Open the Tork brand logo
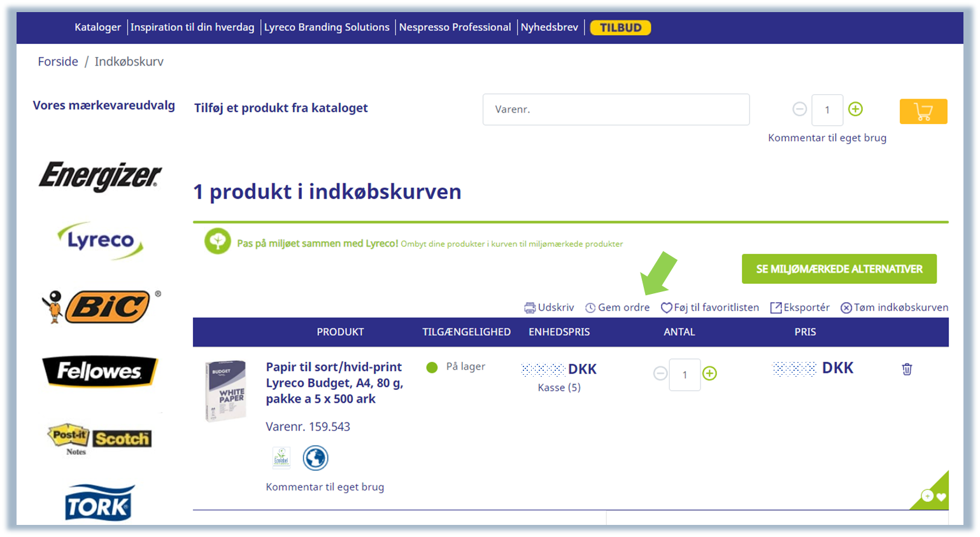Viewport: 980px width, 537px height. coord(100,503)
